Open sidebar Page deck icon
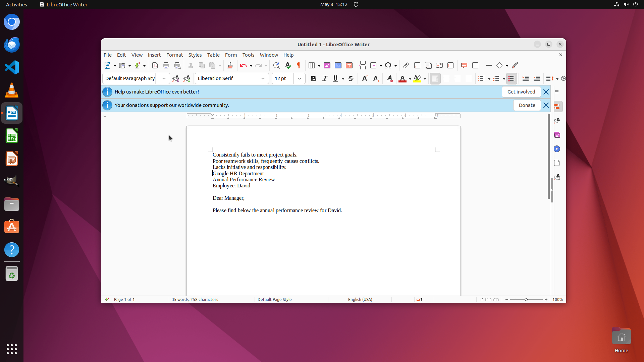Viewport: 644px width, 362px height. (557, 163)
